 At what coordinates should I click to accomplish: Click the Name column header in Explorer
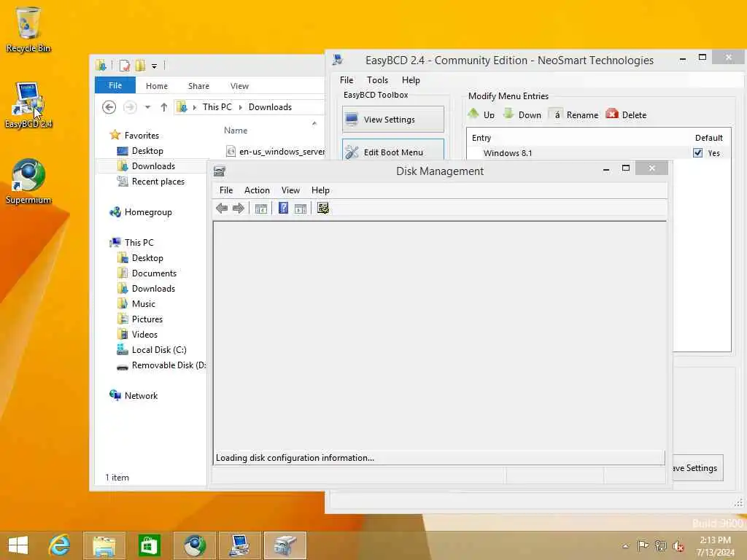pos(236,131)
